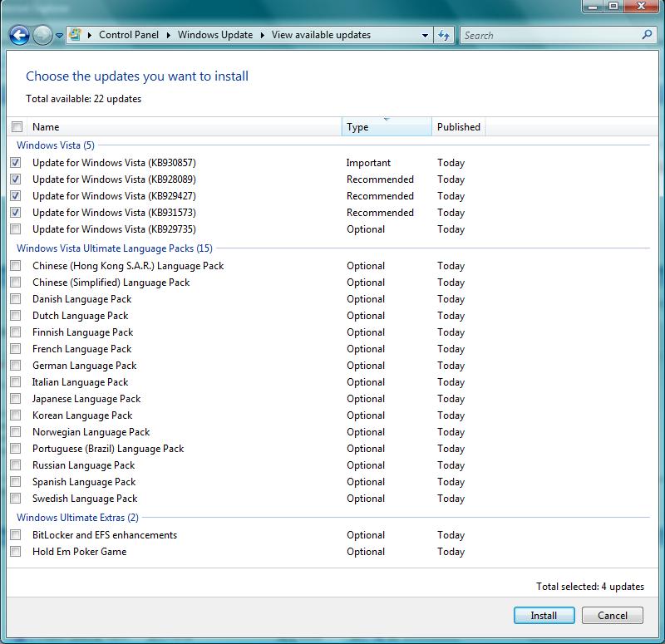Collapse the Windows Vista (5) group
Viewport: 665px width, 644px height.
coord(56,145)
